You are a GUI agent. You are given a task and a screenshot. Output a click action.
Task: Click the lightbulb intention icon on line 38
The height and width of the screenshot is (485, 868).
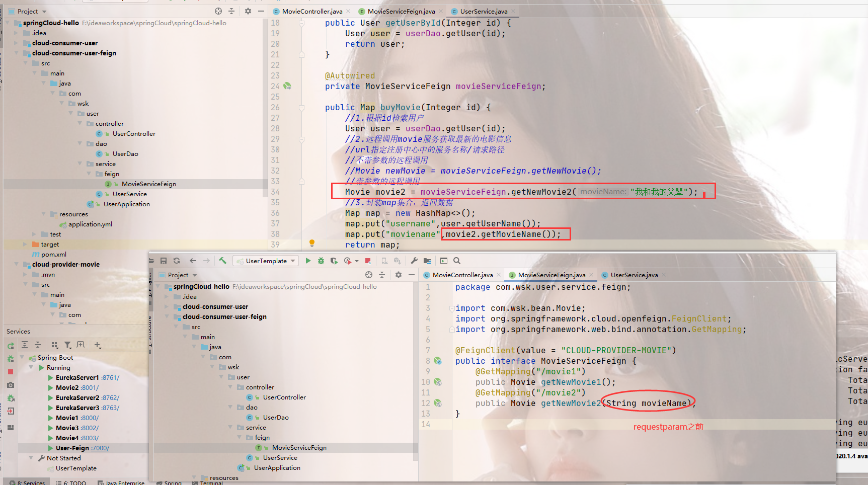(x=312, y=243)
